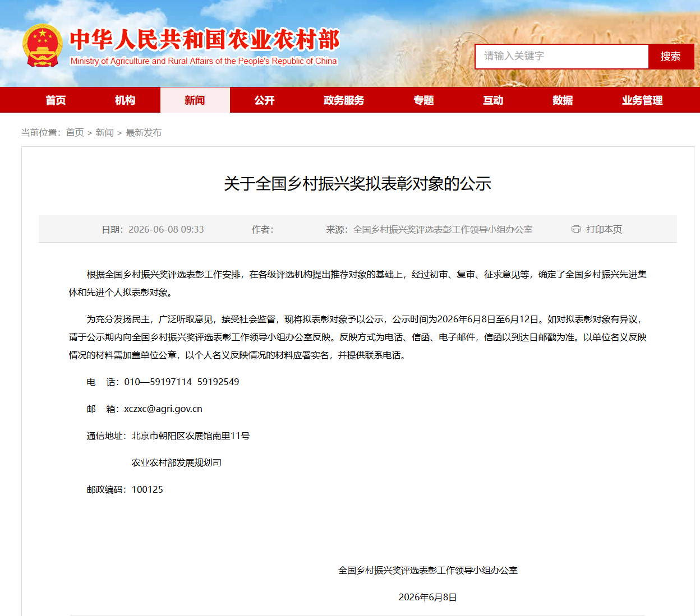The width and height of the screenshot is (700, 616).
Task: Click the 最新发布 breadcrumb link
Action: [x=144, y=132]
